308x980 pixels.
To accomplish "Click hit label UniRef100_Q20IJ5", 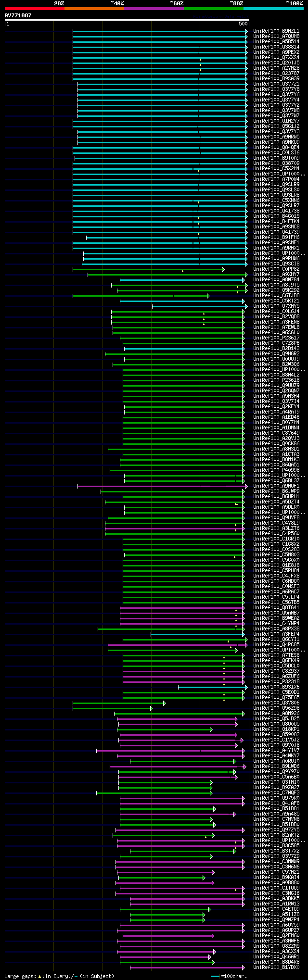I will point(276,63).
